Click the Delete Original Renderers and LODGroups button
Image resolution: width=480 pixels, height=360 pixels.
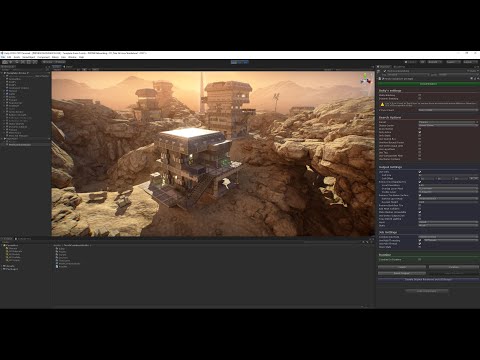(x=428, y=279)
